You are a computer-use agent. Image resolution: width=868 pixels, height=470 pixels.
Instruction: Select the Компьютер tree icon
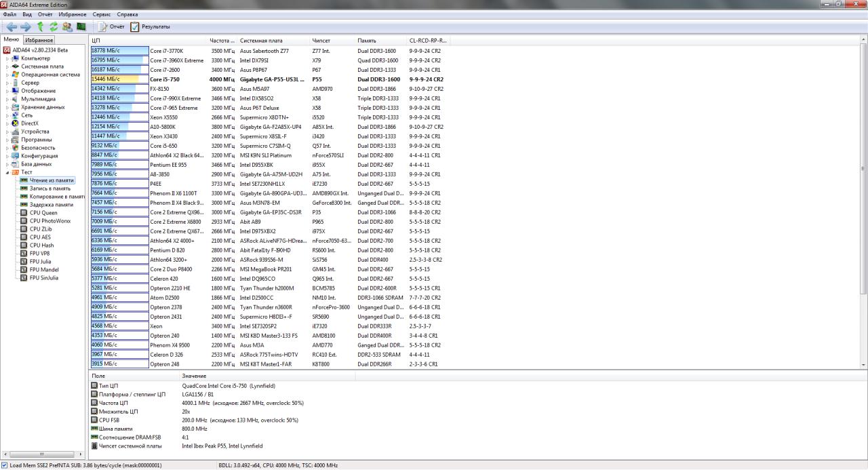coord(16,58)
